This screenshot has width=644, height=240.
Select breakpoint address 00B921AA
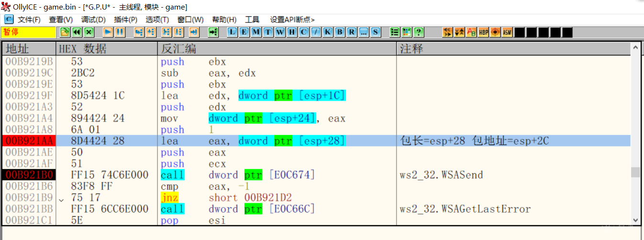(x=29, y=141)
